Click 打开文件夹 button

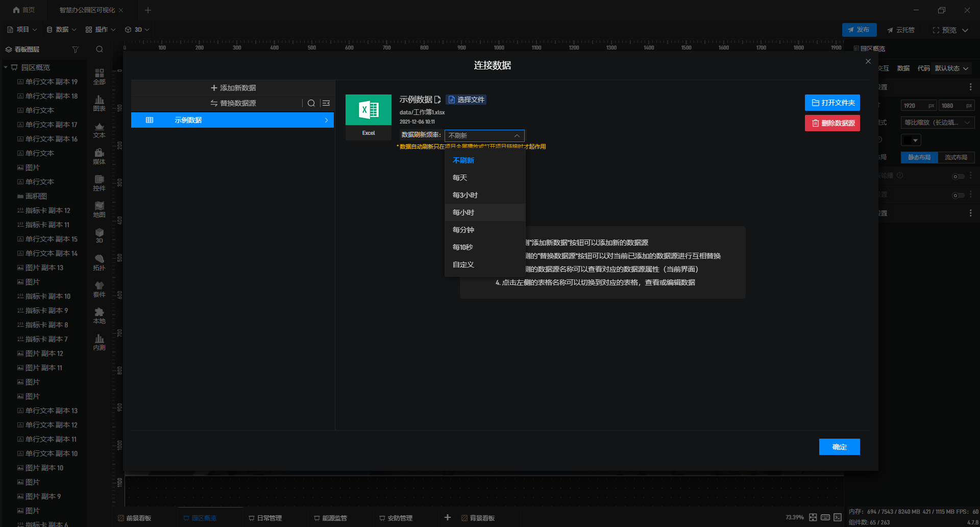pos(832,103)
